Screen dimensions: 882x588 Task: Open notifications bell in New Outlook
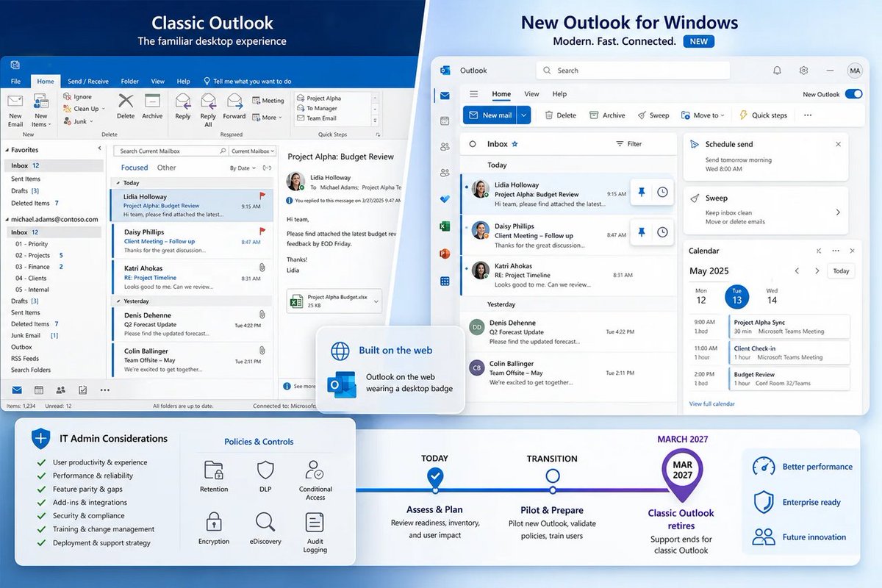pyautogui.click(x=777, y=71)
